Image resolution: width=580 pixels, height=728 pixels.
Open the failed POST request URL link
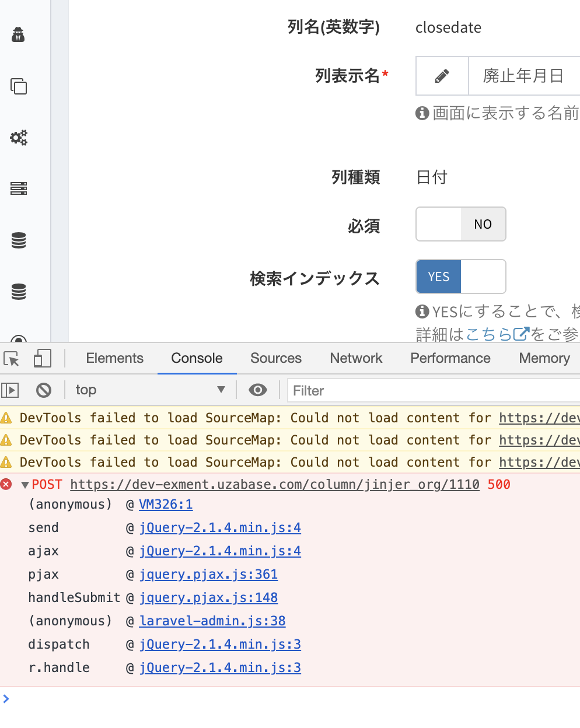point(275,485)
